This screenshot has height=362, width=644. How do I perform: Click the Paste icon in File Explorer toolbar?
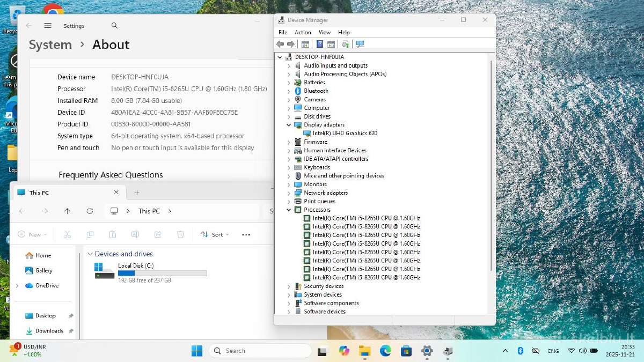(x=113, y=234)
